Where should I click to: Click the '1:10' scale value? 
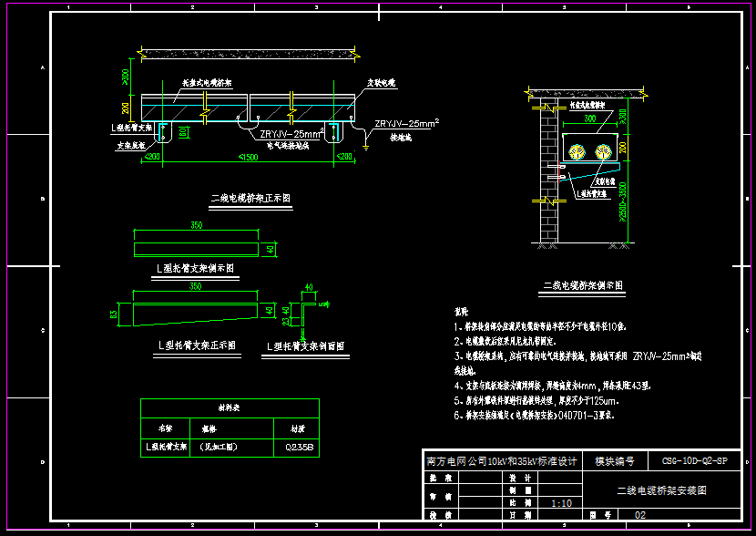coord(561,503)
